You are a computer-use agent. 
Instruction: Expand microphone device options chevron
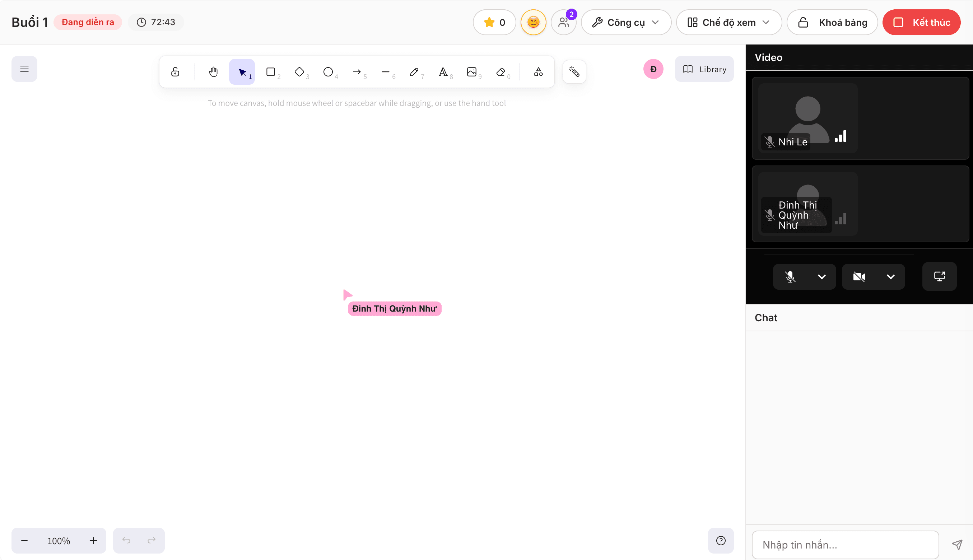(822, 276)
